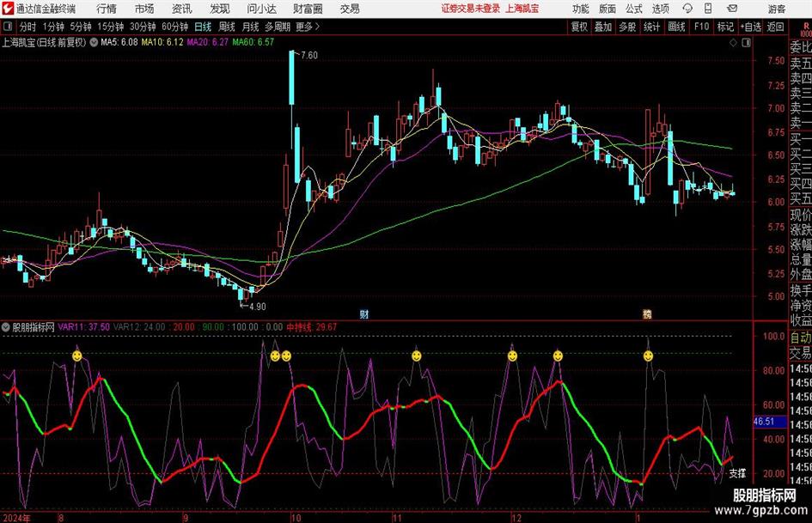This screenshot has height=523, width=812.
Task: Switch to 60分钟 period tab
Action: point(175,27)
